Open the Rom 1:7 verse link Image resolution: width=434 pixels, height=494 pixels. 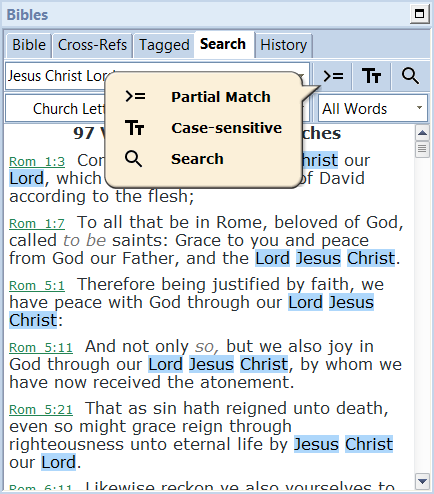[x=37, y=224]
